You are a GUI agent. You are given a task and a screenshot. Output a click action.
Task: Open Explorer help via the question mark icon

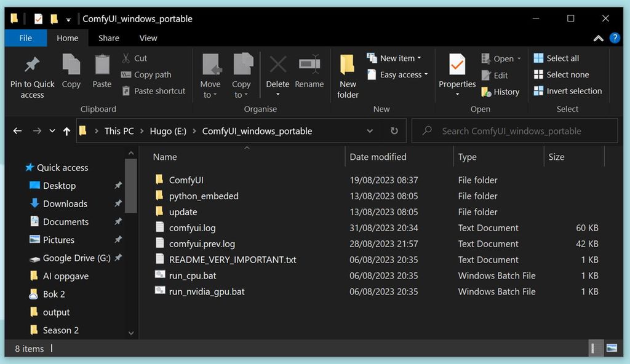pos(615,38)
